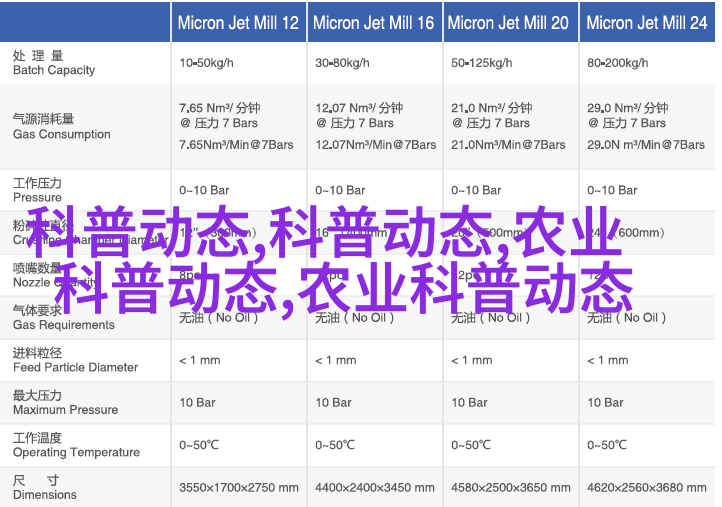Click the Micron Jet Mill 24 column header
This screenshot has width=722, height=507.
pos(646,23)
